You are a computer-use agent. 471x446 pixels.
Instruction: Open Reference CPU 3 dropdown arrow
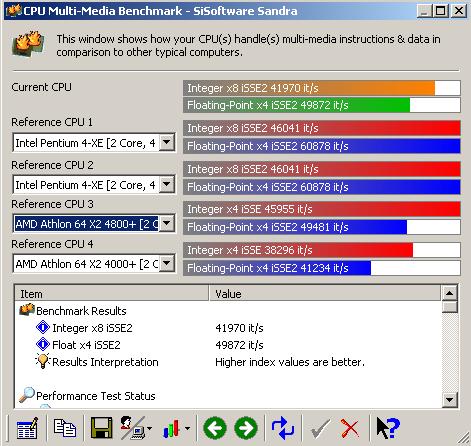167,223
